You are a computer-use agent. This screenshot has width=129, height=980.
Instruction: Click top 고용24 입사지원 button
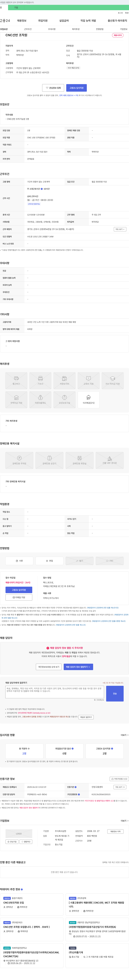point(76,88)
